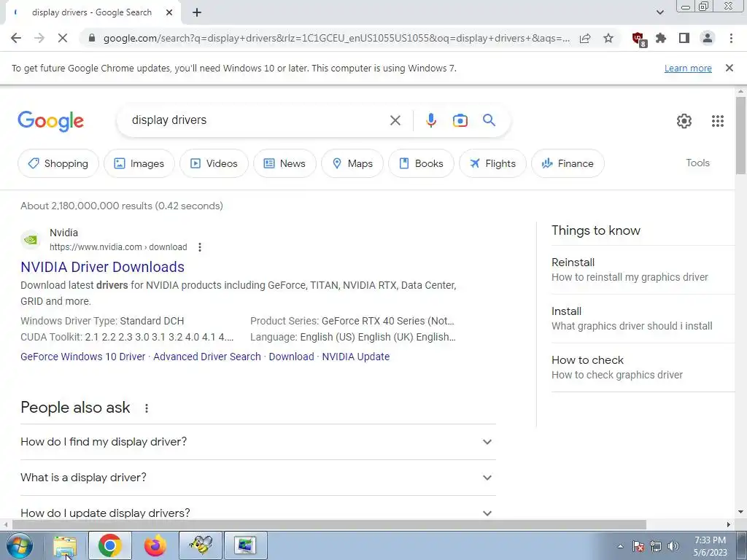Toggle the Chrome side panel icon
747x560 pixels.
[684, 38]
